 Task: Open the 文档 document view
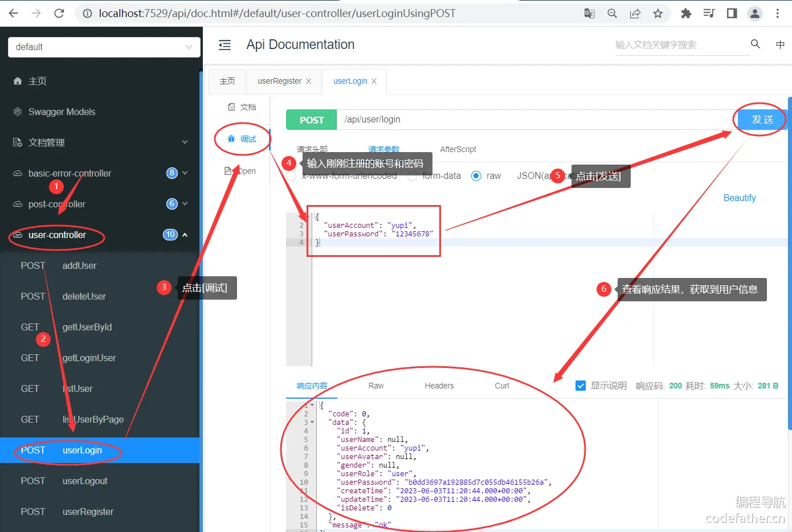coord(242,107)
